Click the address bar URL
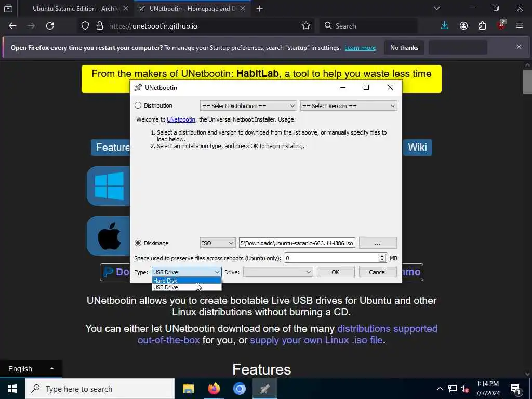 point(153,26)
